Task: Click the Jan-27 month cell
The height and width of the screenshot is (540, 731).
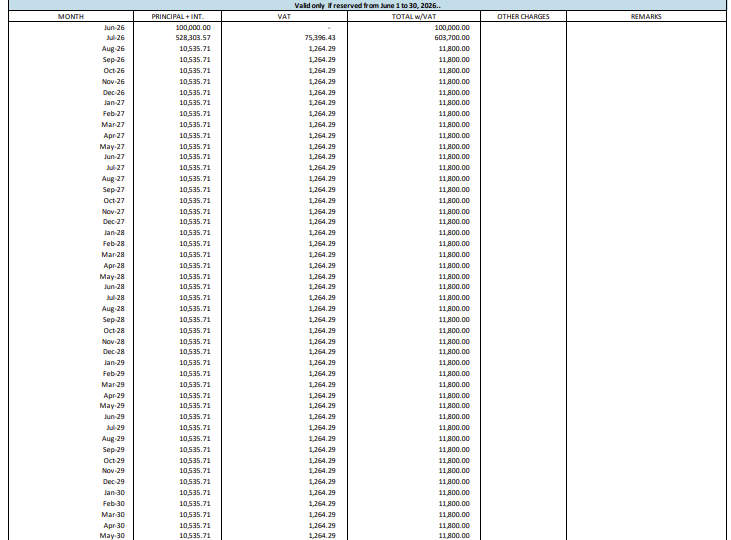Action: coord(114,103)
